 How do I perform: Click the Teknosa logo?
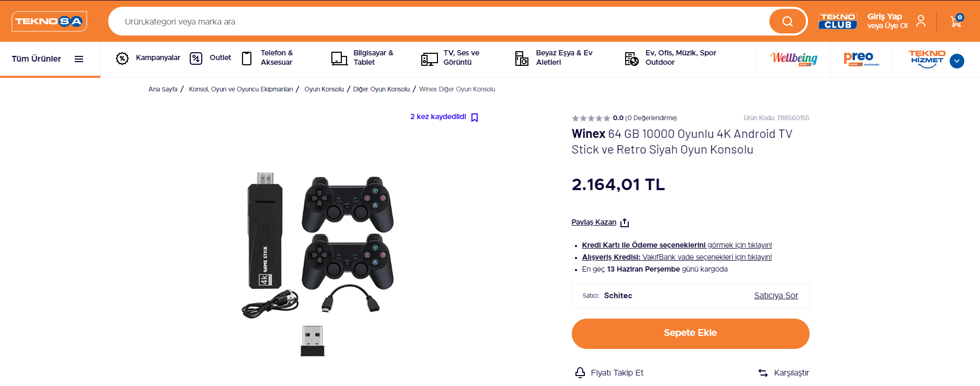coord(49,21)
